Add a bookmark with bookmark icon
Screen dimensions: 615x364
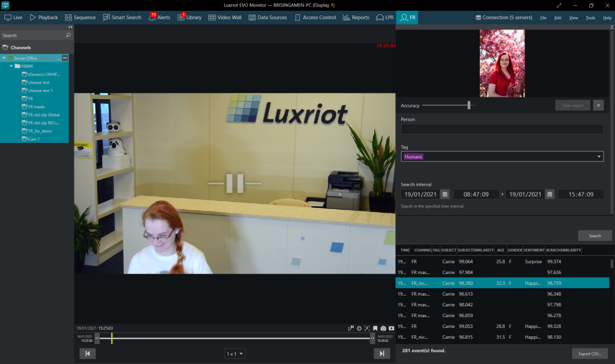pyautogui.click(x=375, y=329)
